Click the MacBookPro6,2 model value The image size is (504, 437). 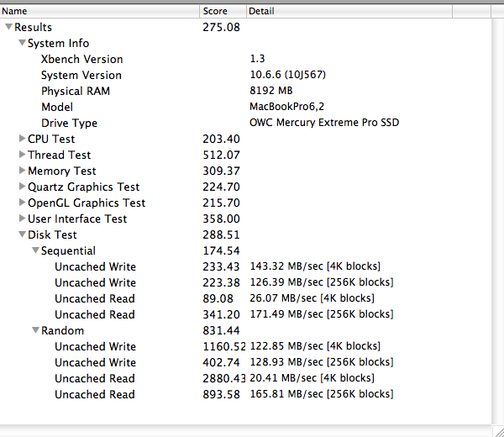click(x=287, y=107)
